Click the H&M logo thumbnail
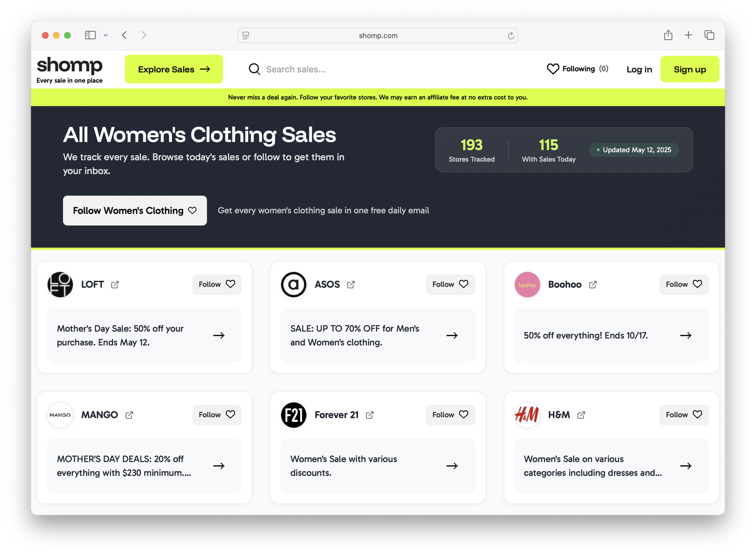756x556 pixels. tap(527, 415)
